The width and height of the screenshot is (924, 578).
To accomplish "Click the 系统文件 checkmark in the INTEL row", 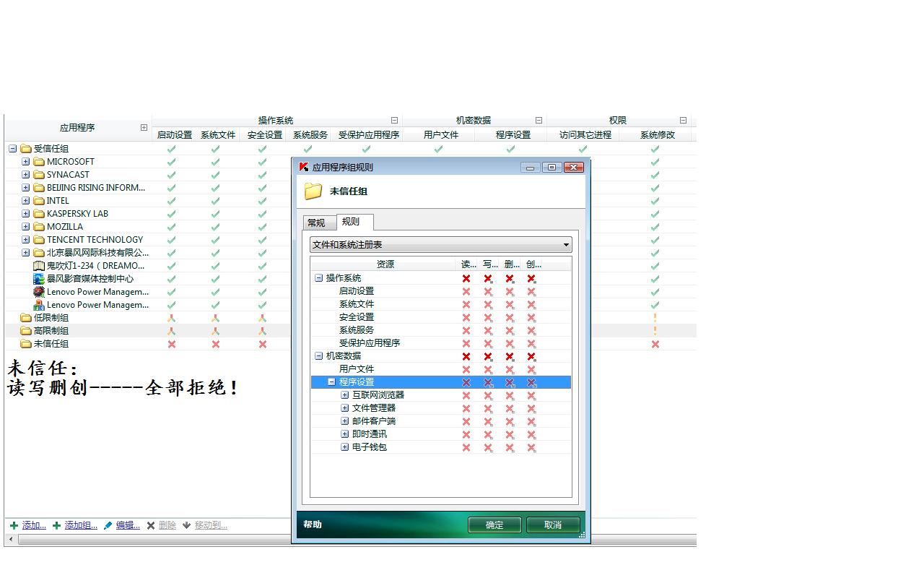I will click(215, 201).
